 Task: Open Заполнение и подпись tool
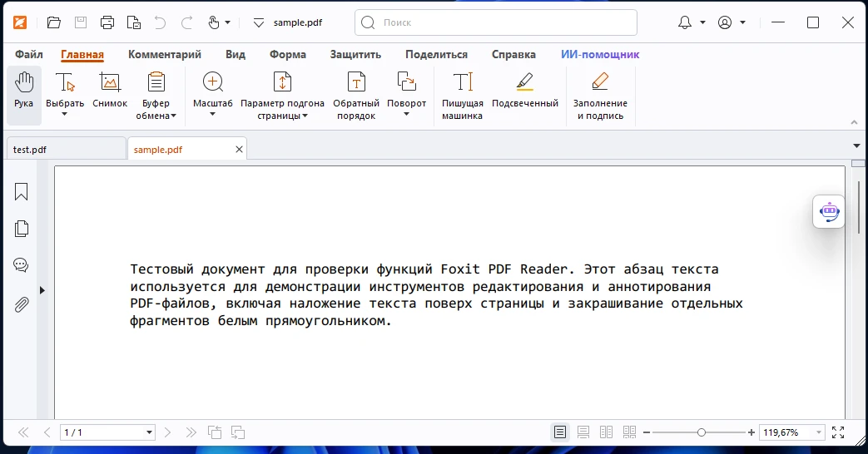pyautogui.click(x=600, y=95)
